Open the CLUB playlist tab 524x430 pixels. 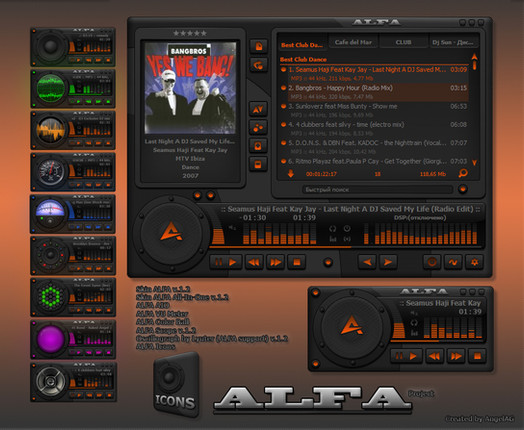pyautogui.click(x=403, y=42)
